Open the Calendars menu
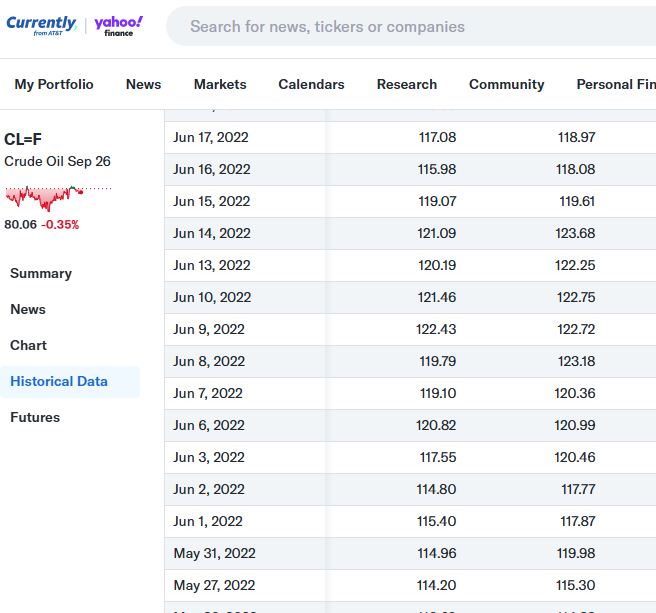This screenshot has width=656, height=613. (x=311, y=84)
